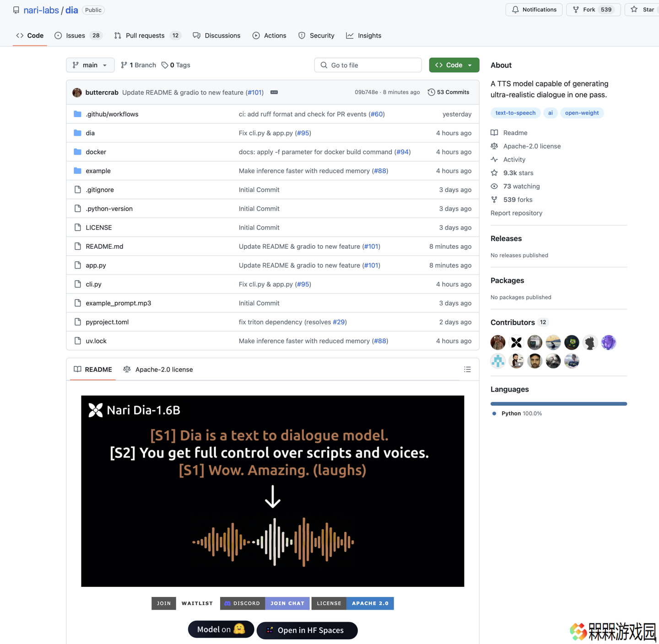Filter by ai topic tag

click(551, 113)
